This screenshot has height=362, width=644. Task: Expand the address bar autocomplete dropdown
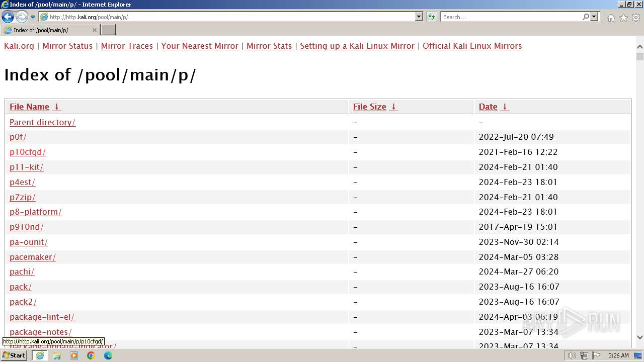pyautogui.click(x=419, y=17)
